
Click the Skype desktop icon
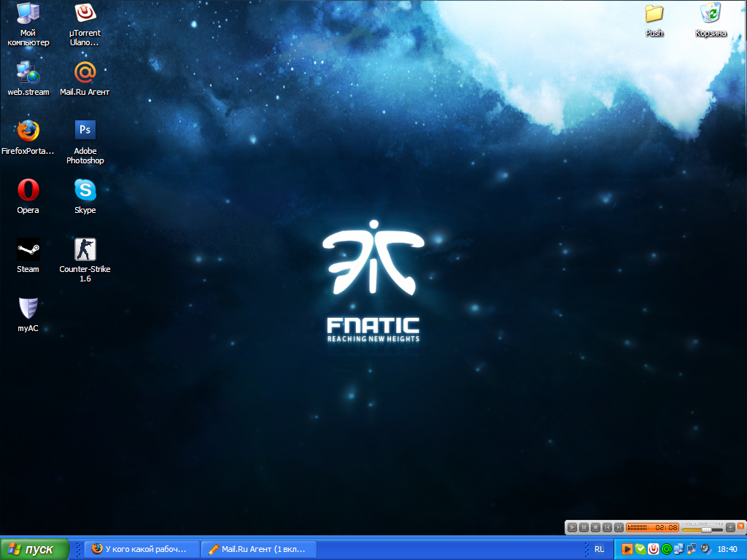click(x=85, y=191)
